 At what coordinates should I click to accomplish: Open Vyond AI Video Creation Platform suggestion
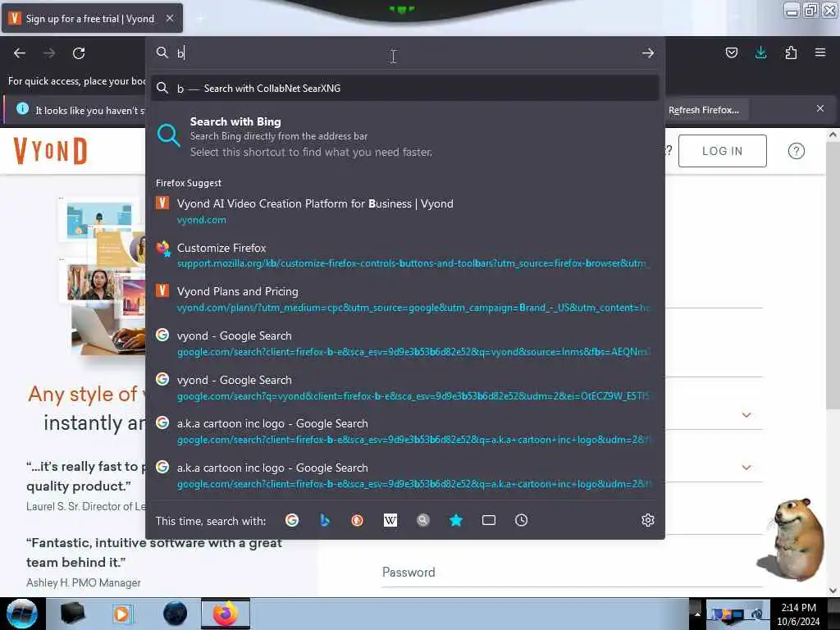click(x=405, y=211)
